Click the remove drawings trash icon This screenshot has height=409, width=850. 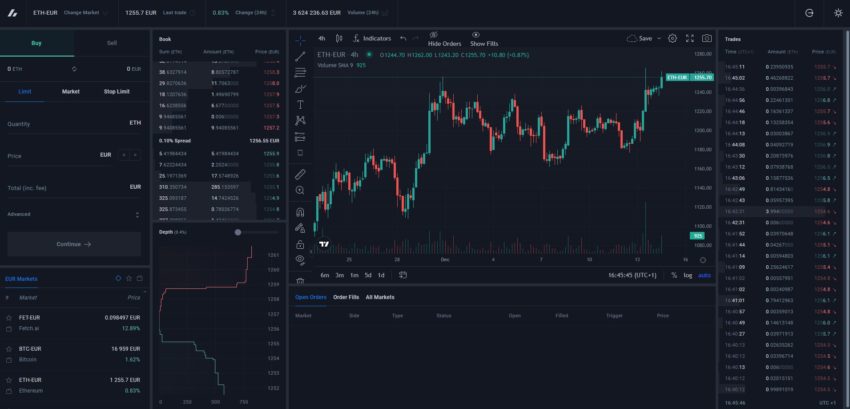pos(300,280)
